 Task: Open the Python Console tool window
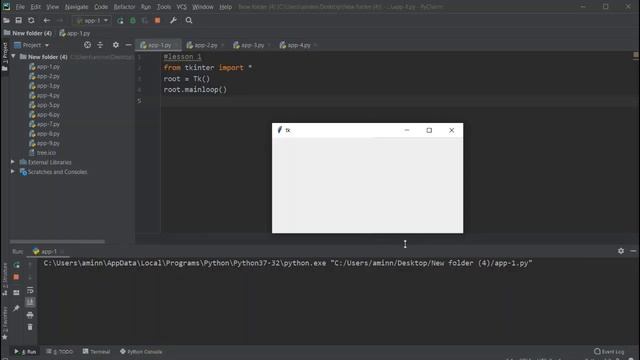[x=141, y=351]
